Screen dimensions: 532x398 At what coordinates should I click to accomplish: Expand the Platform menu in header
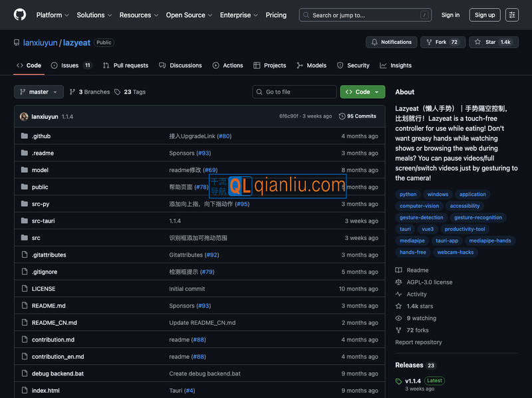coord(52,15)
